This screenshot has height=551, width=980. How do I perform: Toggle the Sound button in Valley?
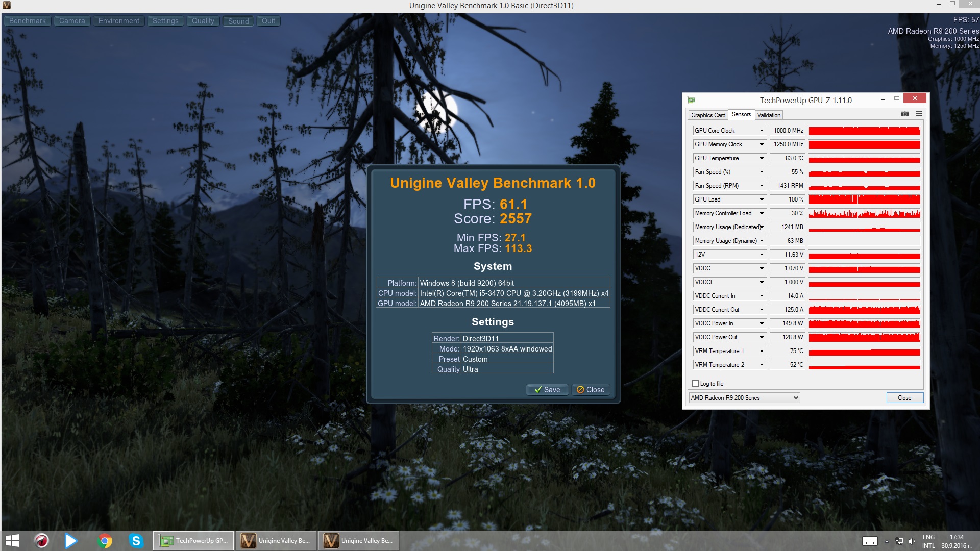[x=238, y=21]
